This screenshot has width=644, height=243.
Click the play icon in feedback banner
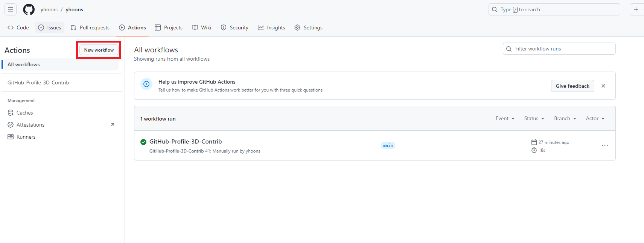coord(146,84)
